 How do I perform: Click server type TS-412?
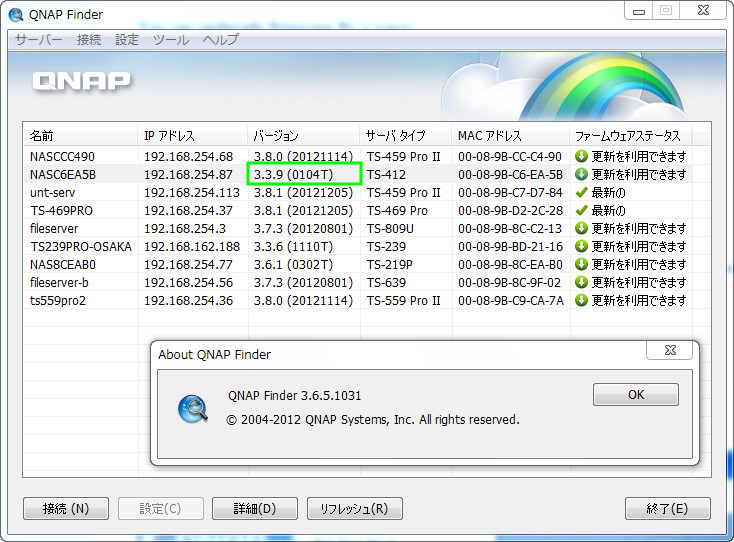[386, 175]
